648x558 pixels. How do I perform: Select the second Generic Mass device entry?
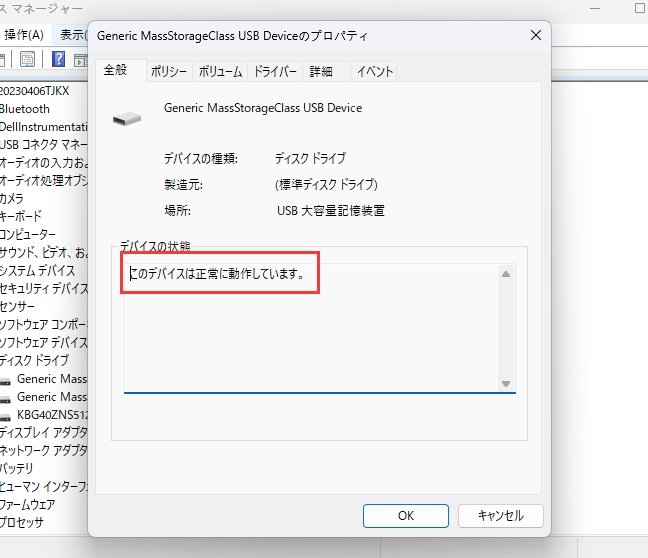(x=52, y=397)
